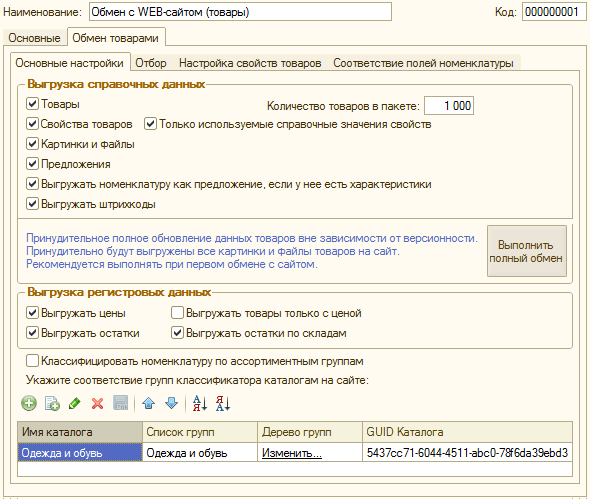Uncheck the Товары checkbox
The image size is (590, 499).
(x=32, y=103)
